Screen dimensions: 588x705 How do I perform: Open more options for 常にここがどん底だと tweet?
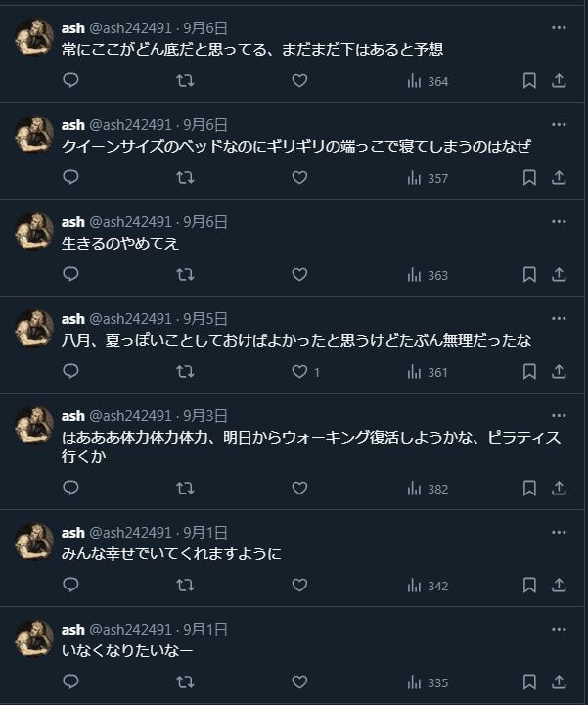559,28
